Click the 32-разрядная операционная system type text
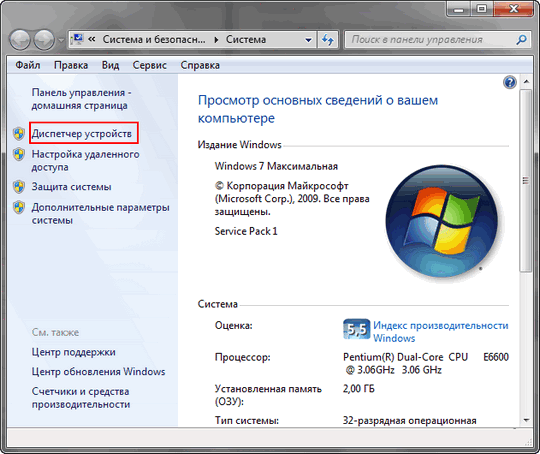Image resolution: width=540 pixels, height=454 pixels. click(410, 421)
